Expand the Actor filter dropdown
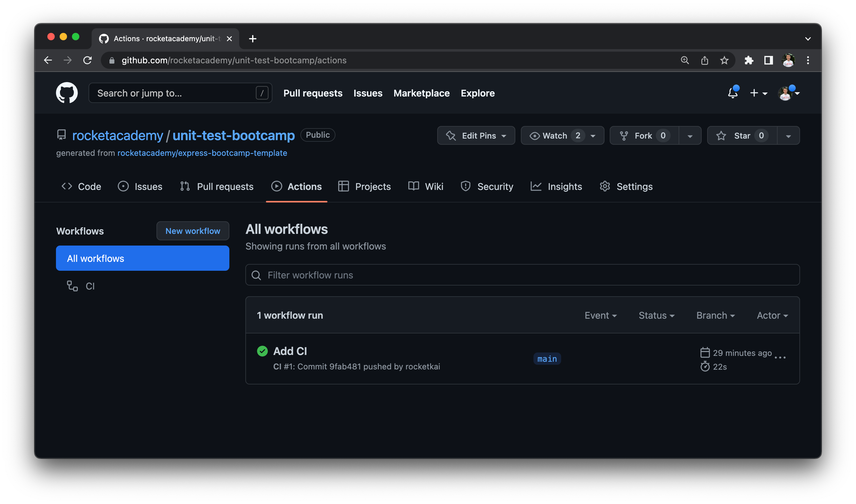 point(772,315)
